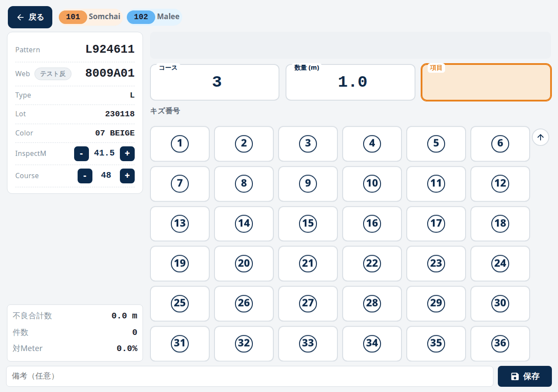
Task: Pick defect number 9
Action: point(308,184)
